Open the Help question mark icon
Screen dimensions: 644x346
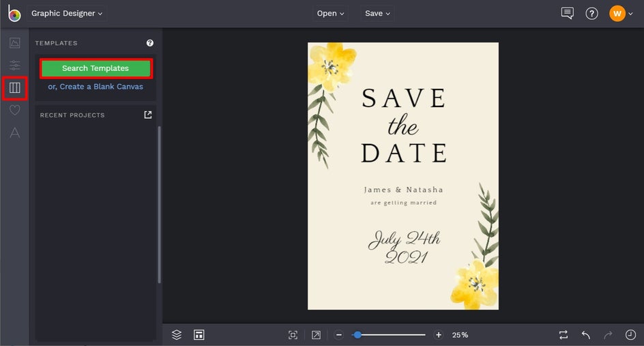pos(591,14)
